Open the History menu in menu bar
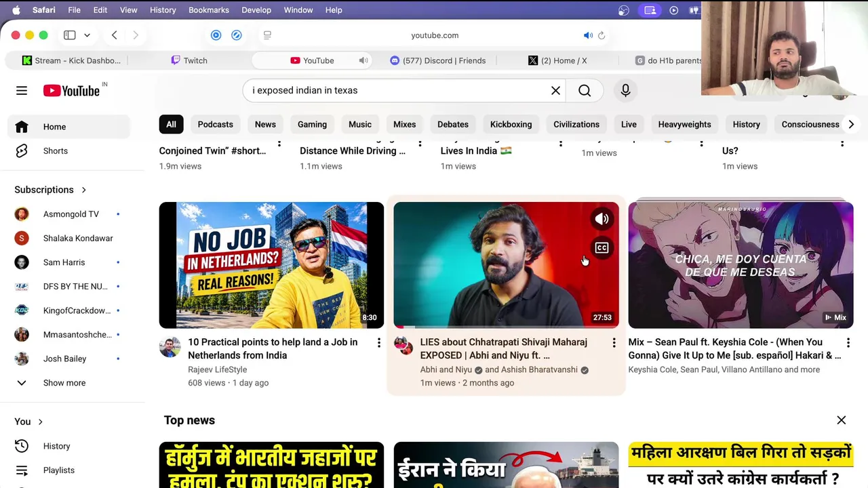This screenshot has width=868, height=488. (x=163, y=10)
